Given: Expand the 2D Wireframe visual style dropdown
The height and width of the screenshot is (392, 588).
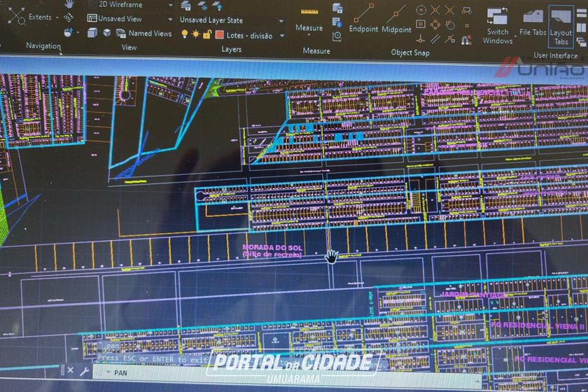Looking at the screenshot, I should [169, 4].
